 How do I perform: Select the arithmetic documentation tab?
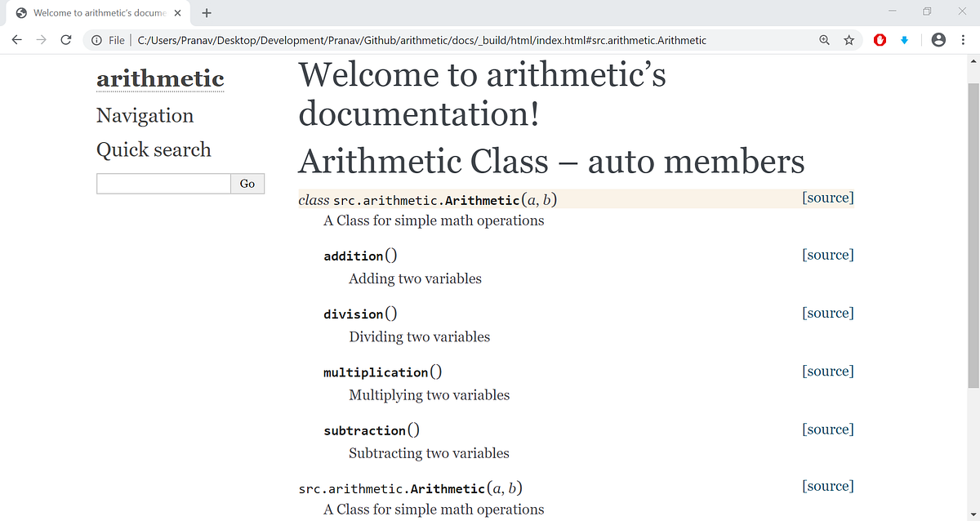click(x=98, y=13)
